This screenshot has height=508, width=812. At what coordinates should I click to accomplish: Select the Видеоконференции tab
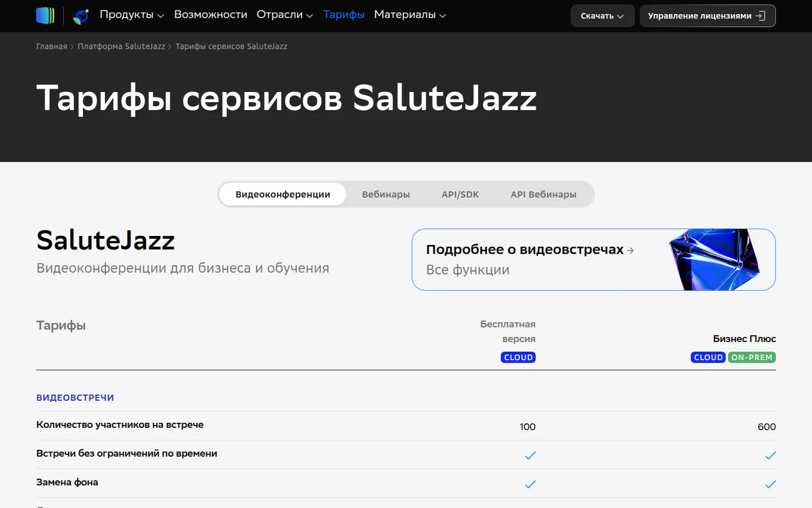[x=283, y=194]
